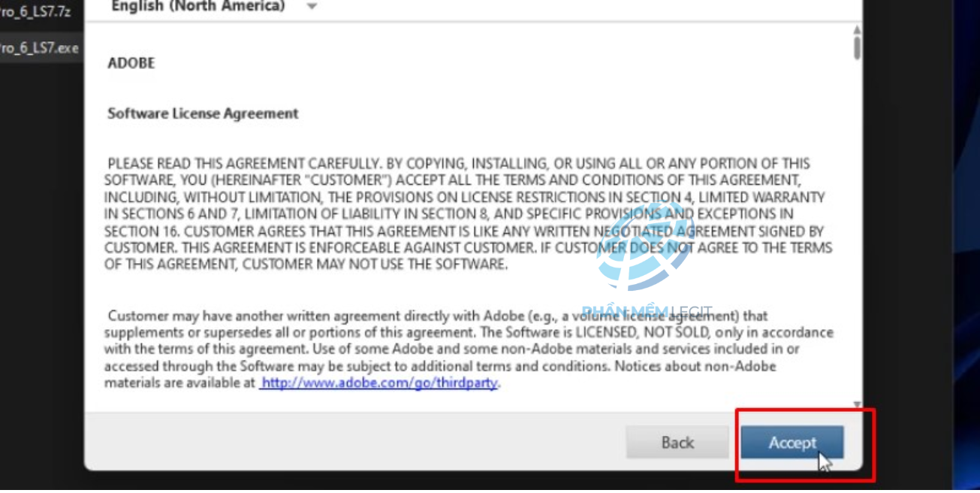Open the adobe.com/go/thirdparty link
This screenshot has width=980, height=493.
(x=378, y=383)
